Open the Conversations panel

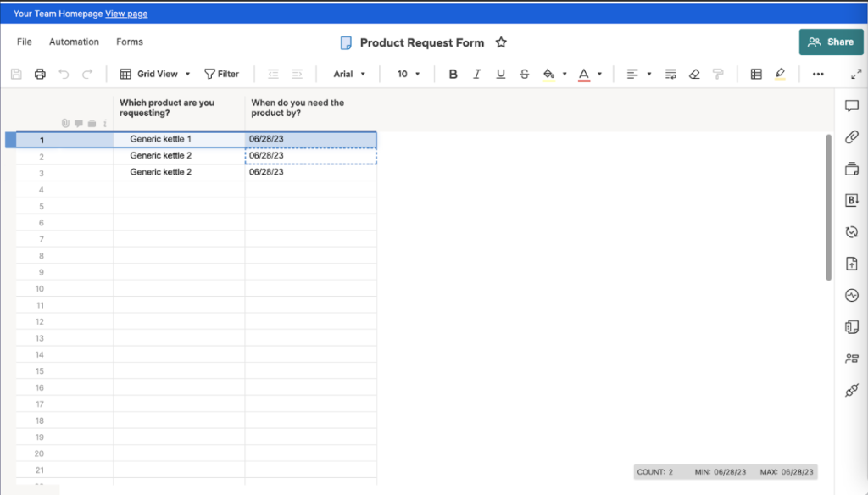pyautogui.click(x=851, y=105)
